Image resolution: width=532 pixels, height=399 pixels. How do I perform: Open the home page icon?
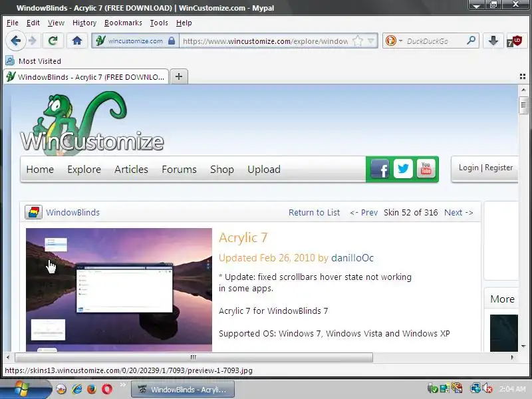click(77, 41)
